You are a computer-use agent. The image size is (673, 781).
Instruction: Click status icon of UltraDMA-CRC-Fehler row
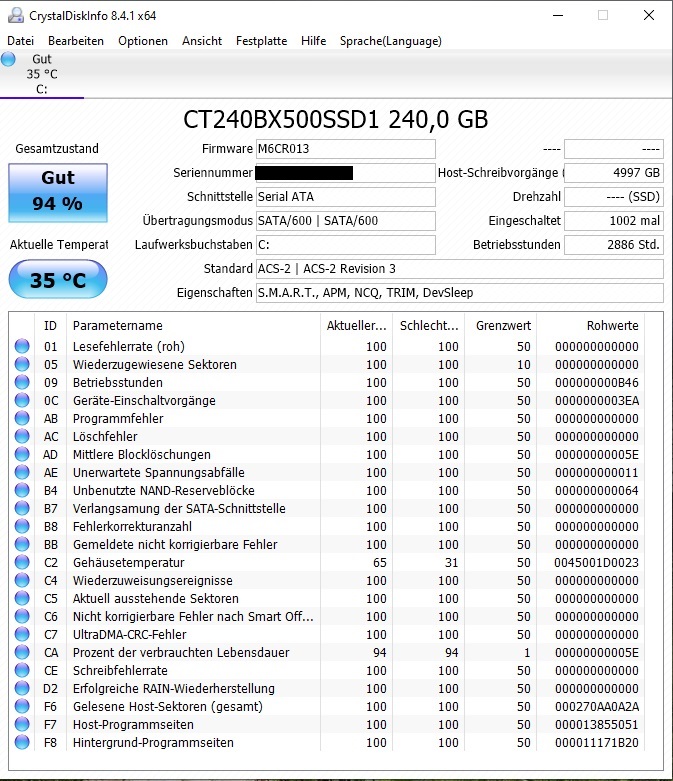pos(22,634)
